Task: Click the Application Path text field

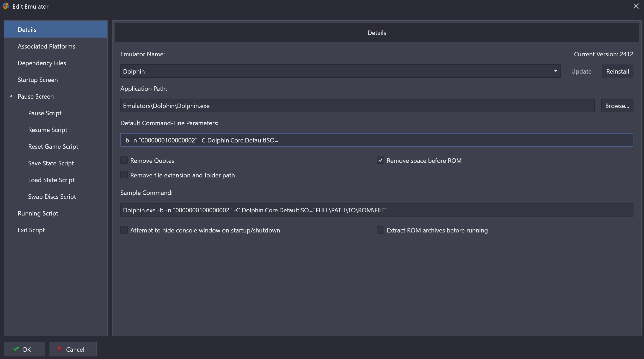Action: coord(357,105)
